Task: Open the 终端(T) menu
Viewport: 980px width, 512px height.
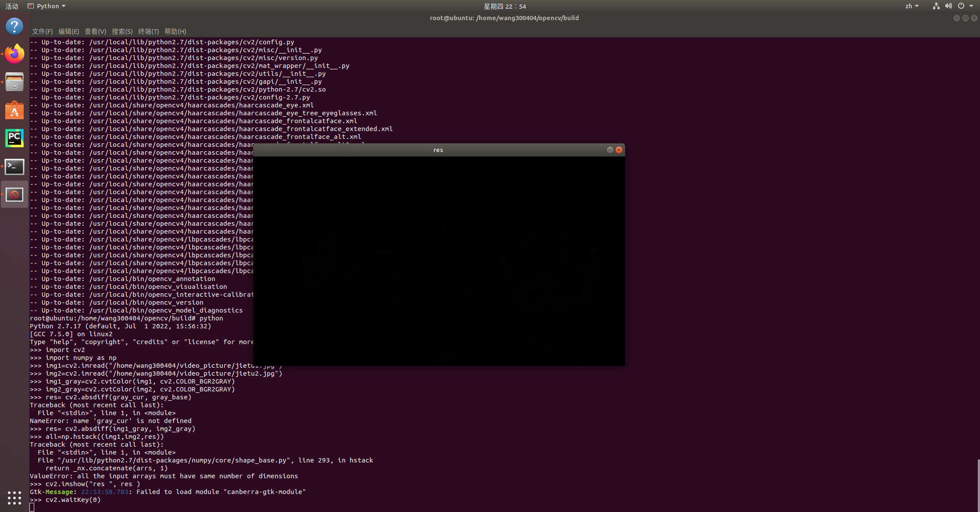Action: [x=148, y=32]
